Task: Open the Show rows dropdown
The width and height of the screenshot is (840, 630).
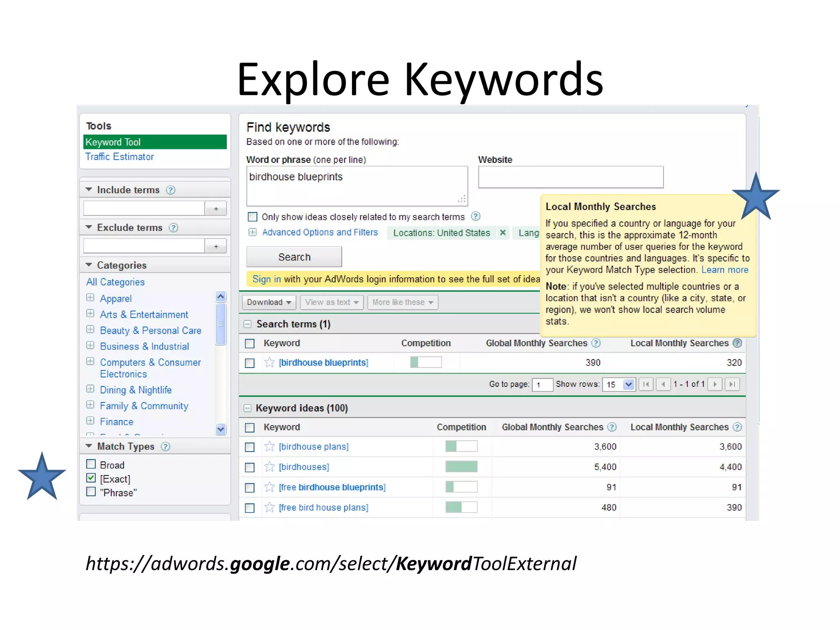Action: (x=619, y=384)
